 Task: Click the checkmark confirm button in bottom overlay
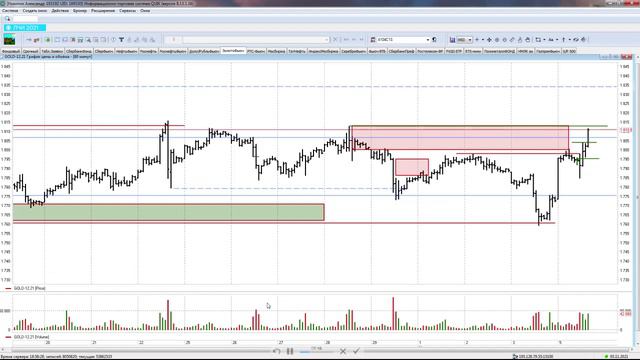(356, 351)
